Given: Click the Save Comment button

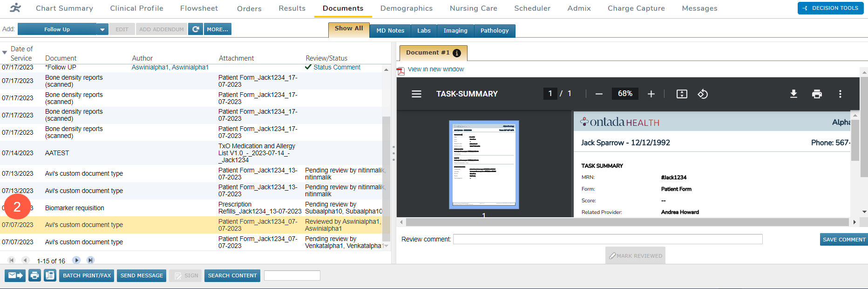Looking at the screenshot, I should [x=843, y=240].
